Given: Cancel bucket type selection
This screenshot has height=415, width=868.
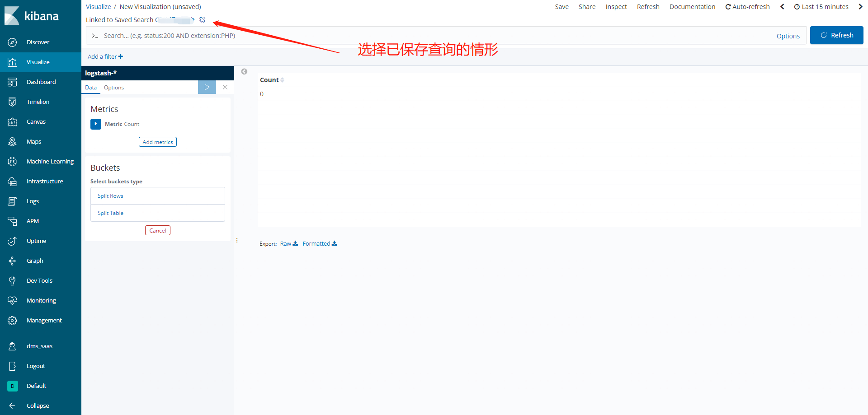Looking at the screenshot, I should pyautogui.click(x=158, y=230).
